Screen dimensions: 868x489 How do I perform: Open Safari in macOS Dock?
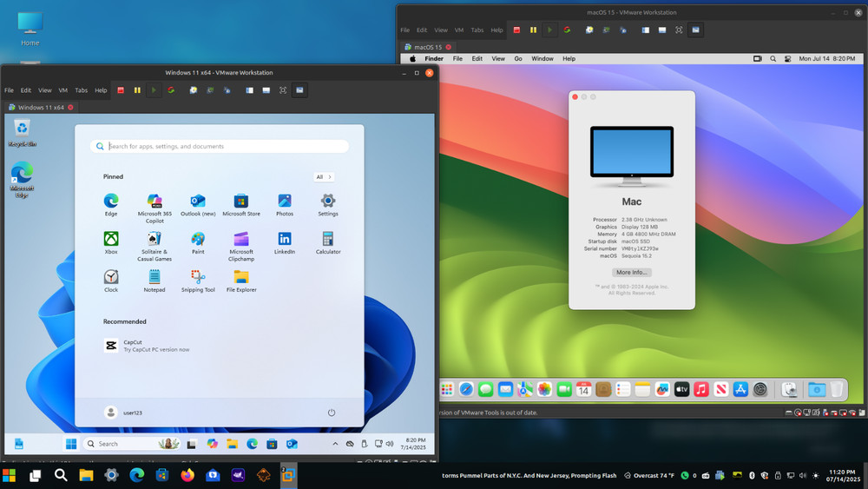pyautogui.click(x=466, y=390)
